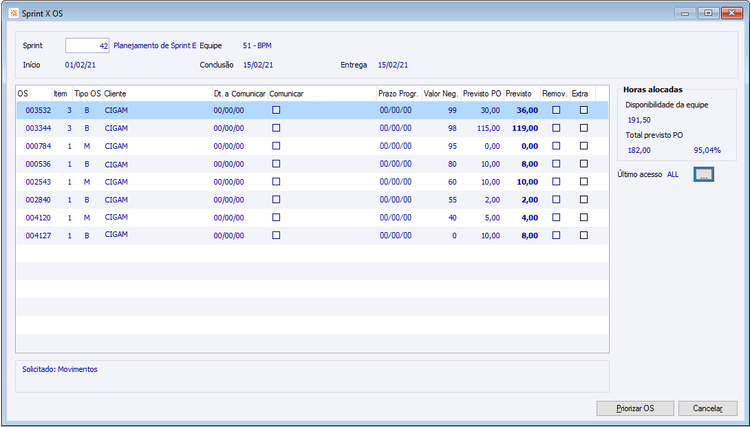Click the Previsto PO column header
This screenshot has height=427, width=750.
tap(482, 94)
